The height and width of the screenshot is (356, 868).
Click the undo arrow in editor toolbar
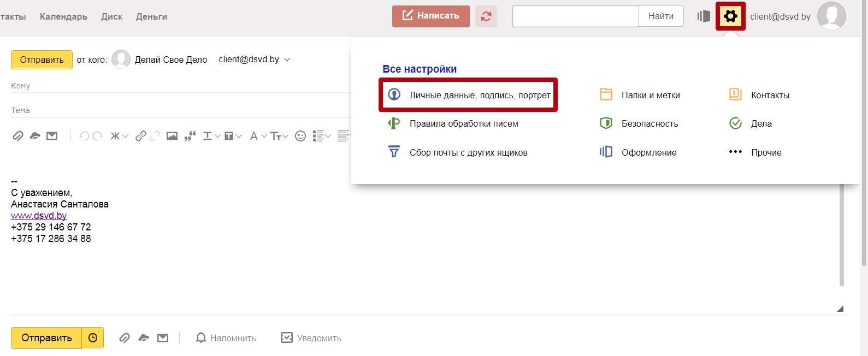click(x=84, y=136)
